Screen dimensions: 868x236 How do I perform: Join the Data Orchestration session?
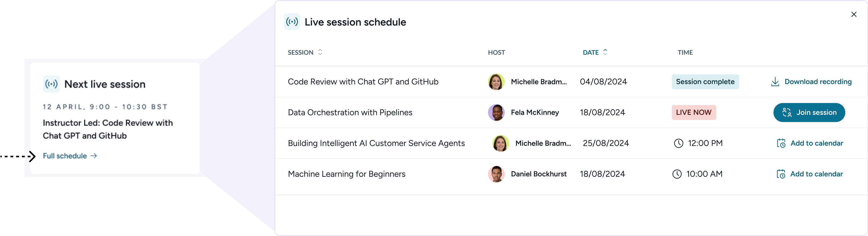pos(809,113)
